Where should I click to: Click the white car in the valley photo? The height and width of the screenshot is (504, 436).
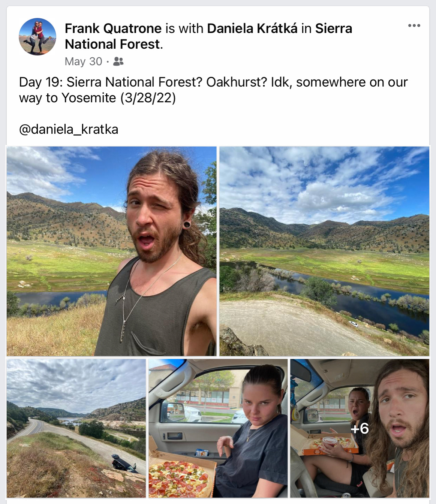click(353, 323)
